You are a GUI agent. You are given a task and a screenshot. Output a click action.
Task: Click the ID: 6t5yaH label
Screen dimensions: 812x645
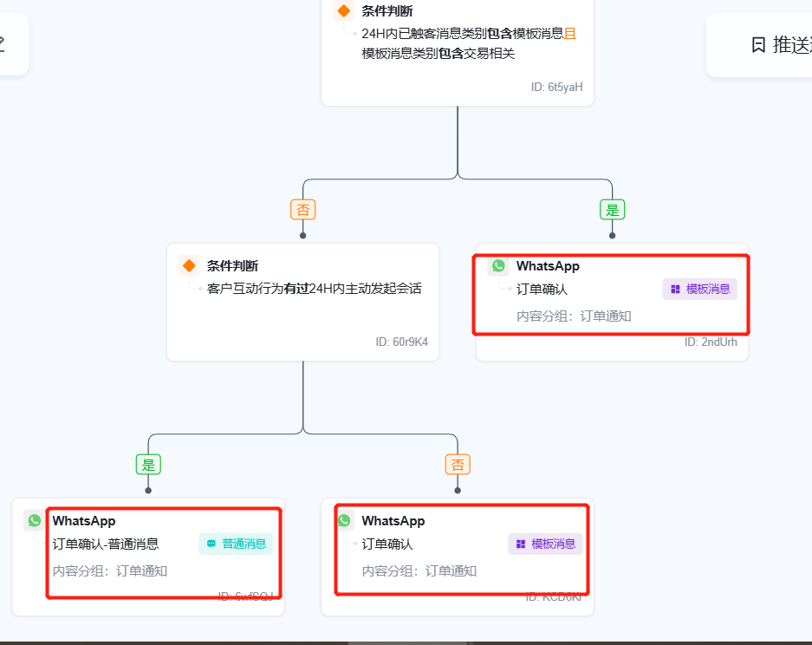pos(556,87)
